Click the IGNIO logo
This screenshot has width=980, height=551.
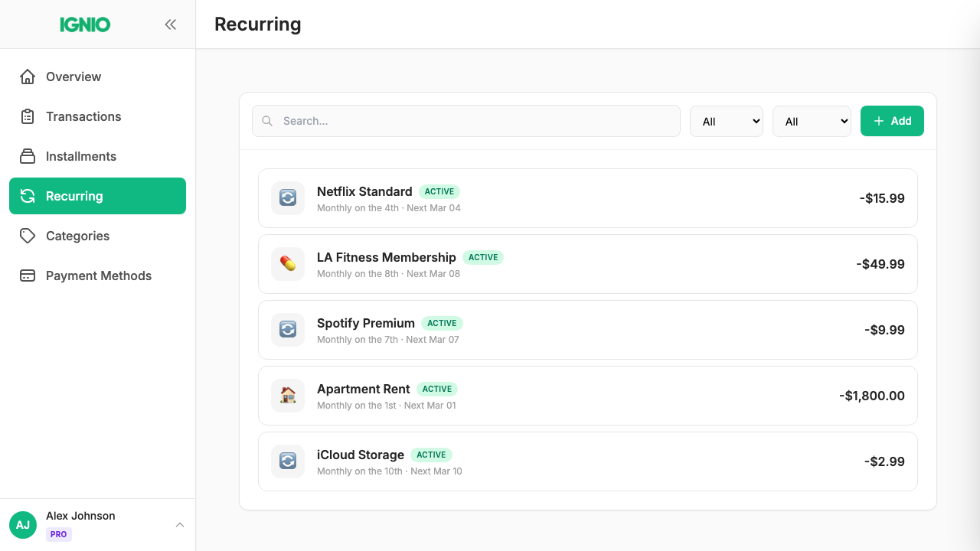84,24
